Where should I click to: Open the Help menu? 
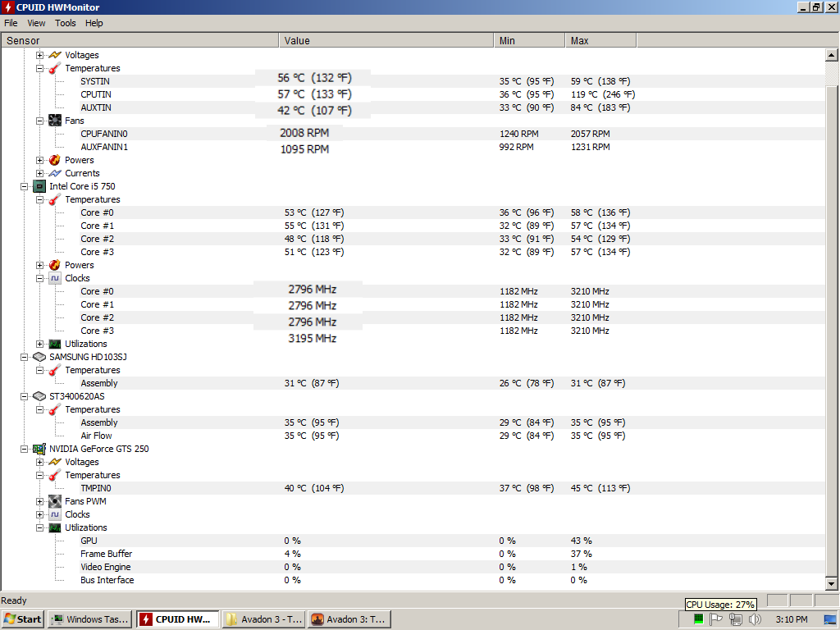(x=94, y=23)
